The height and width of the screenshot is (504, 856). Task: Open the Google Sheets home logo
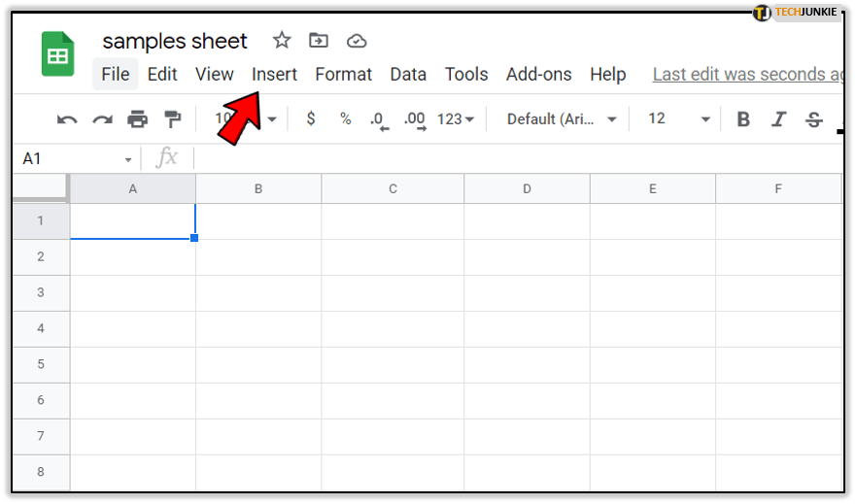(57, 54)
